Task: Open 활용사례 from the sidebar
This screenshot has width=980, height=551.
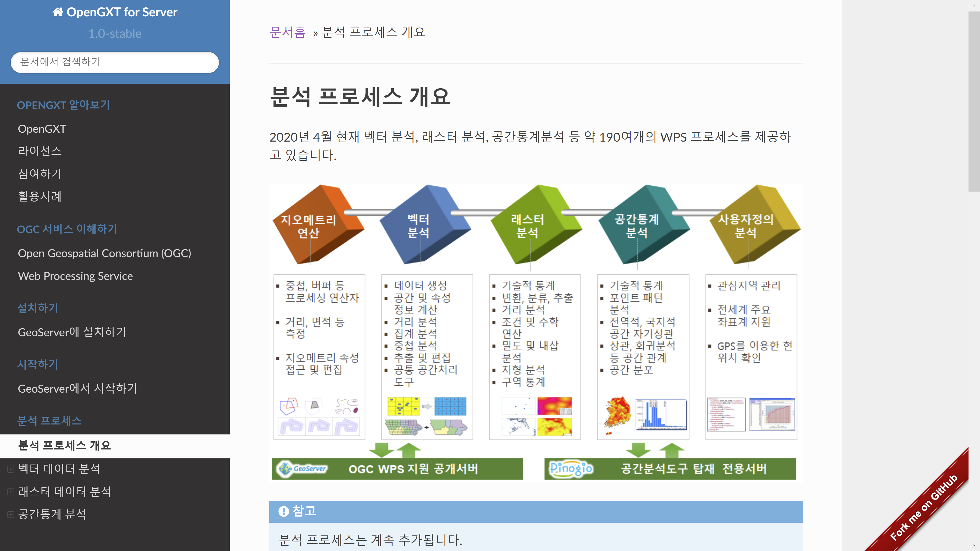Action: pos(40,196)
